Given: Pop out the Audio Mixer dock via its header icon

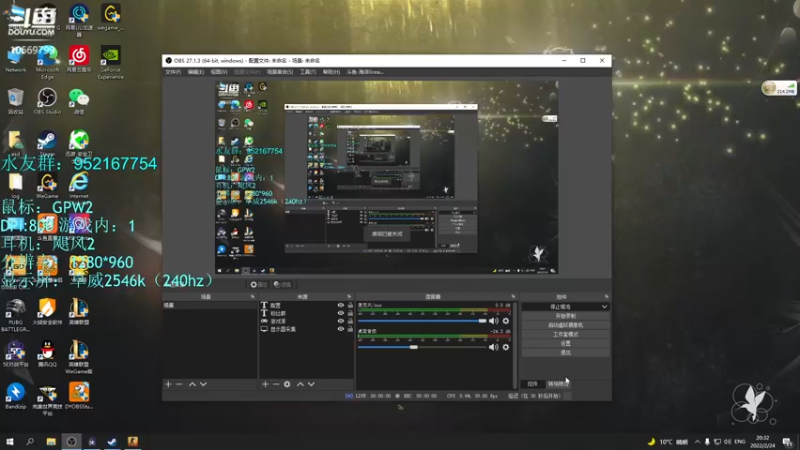Looking at the screenshot, I should [x=513, y=296].
